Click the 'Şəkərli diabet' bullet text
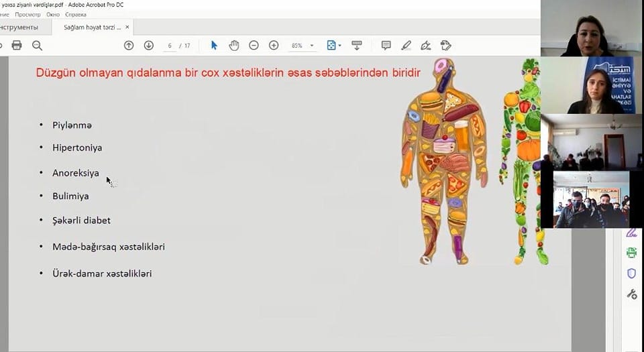The height and width of the screenshot is (352, 644). pos(81,221)
